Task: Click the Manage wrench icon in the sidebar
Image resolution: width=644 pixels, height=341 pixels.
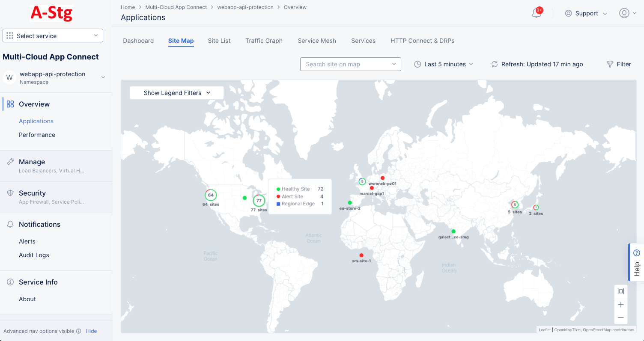Action: (x=9, y=161)
